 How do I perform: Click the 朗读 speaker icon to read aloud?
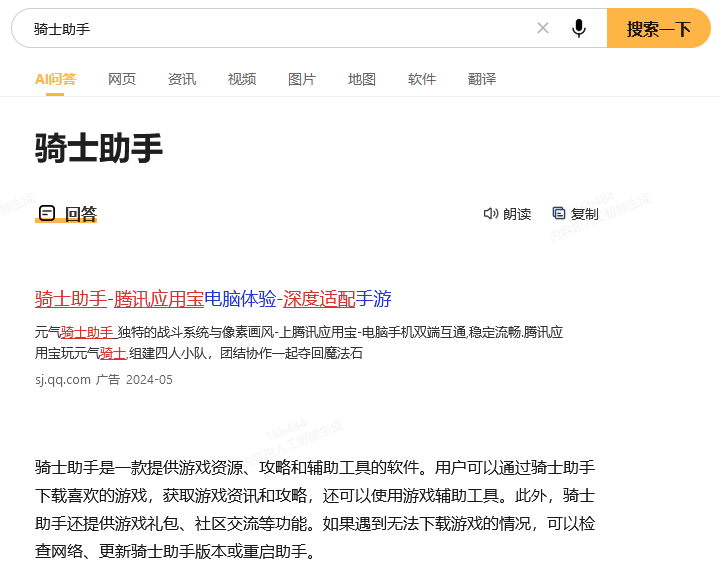491,213
